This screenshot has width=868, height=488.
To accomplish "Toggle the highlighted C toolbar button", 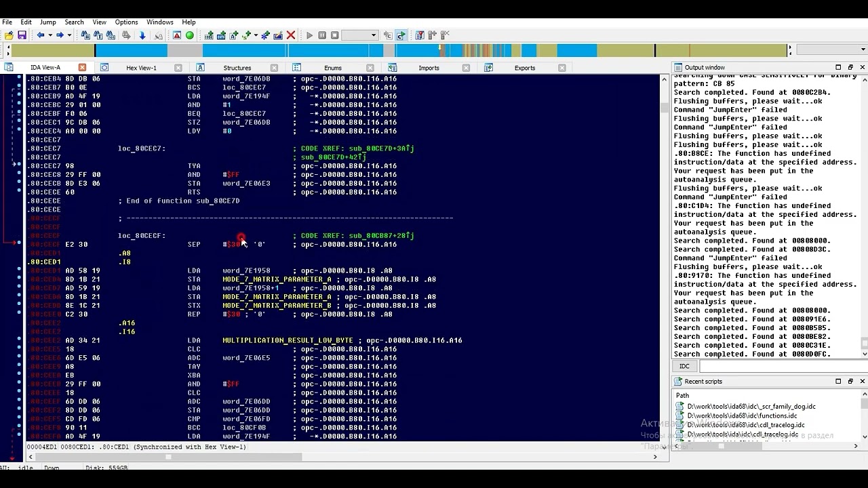I will (401, 35).
